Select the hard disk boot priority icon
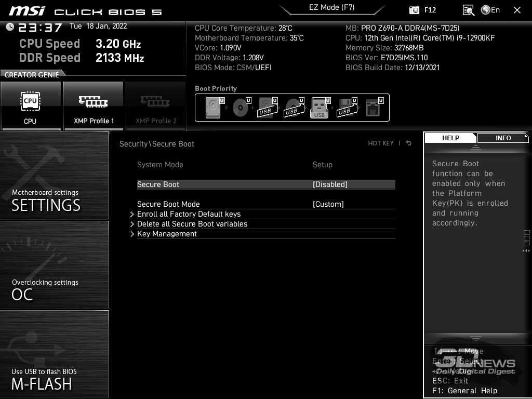The image size is (532, 399). pyautogui.click(x=215, y=108)
